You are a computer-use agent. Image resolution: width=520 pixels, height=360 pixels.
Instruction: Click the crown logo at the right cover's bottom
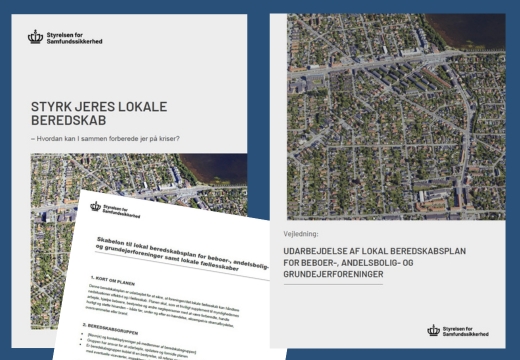434,330
